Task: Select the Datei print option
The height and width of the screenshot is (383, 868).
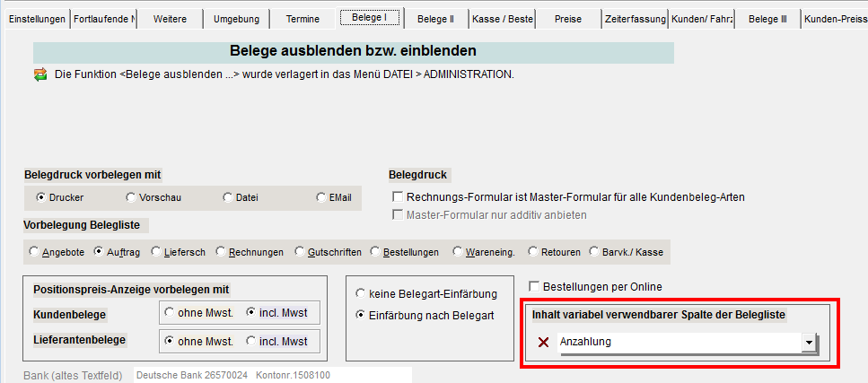Action: 228,197
